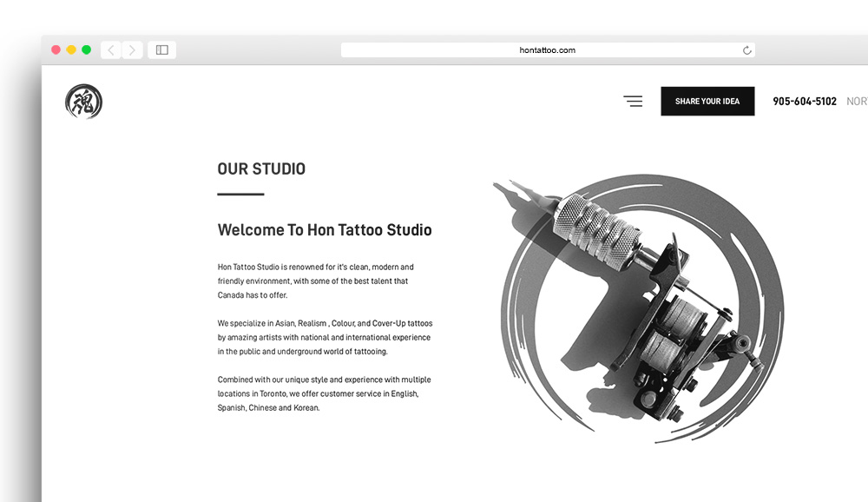Toggle the browser sidebar icon

point(161,50)
